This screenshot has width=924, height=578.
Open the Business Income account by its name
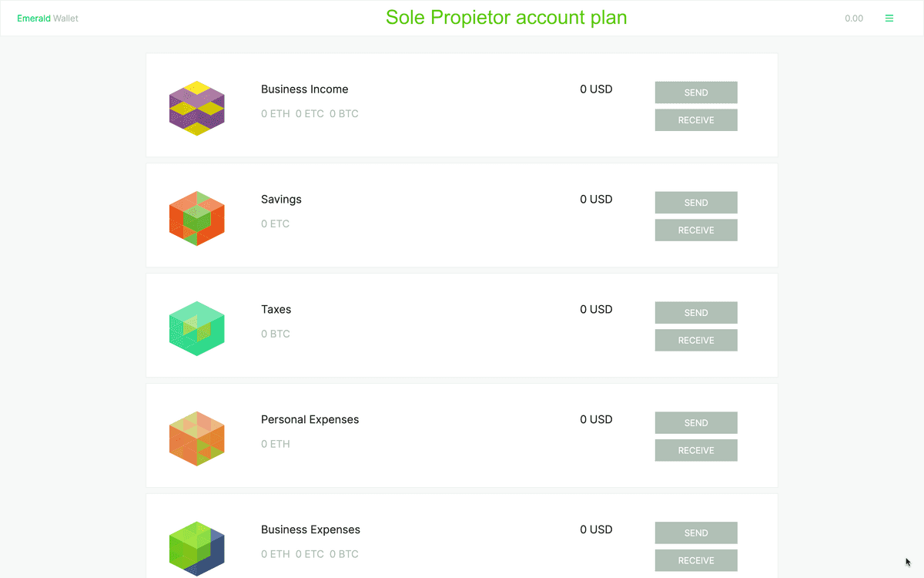pos(304,89)
